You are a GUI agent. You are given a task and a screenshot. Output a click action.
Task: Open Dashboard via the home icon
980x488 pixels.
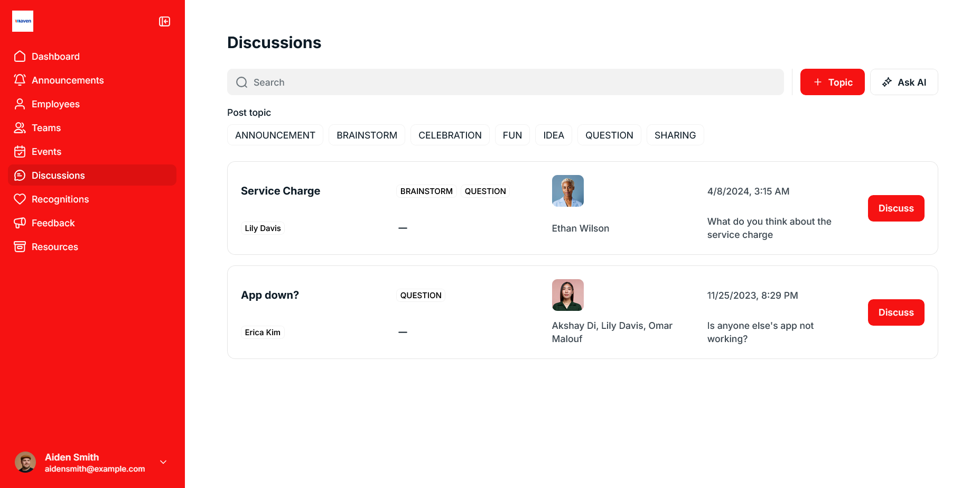[x=20, y=57]
